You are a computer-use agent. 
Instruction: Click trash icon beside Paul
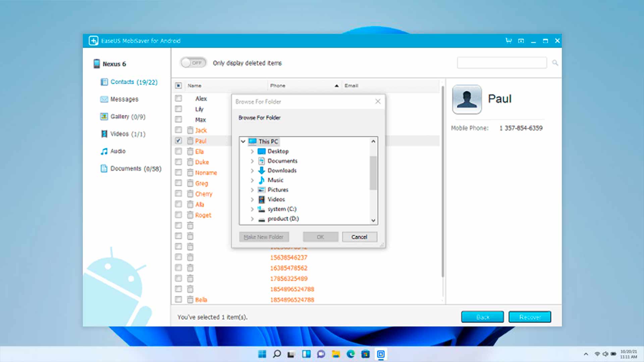[190, 141]
